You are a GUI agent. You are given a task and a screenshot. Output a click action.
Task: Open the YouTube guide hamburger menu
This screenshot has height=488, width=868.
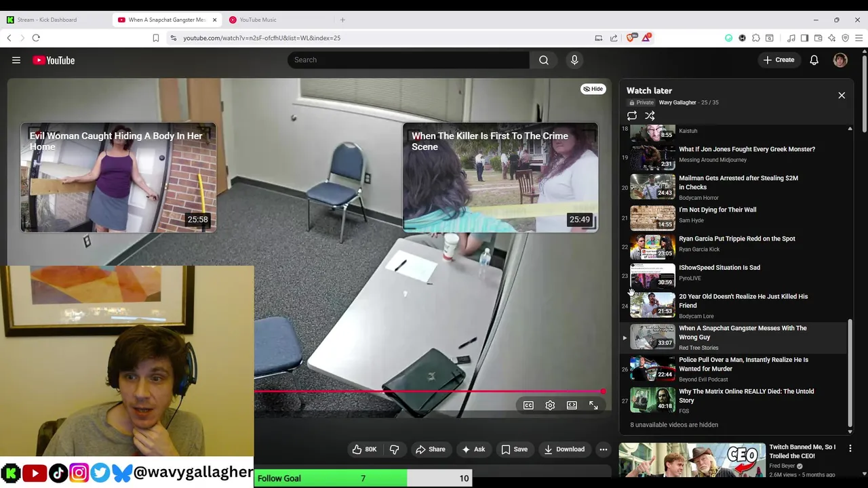tap(16, 60)
